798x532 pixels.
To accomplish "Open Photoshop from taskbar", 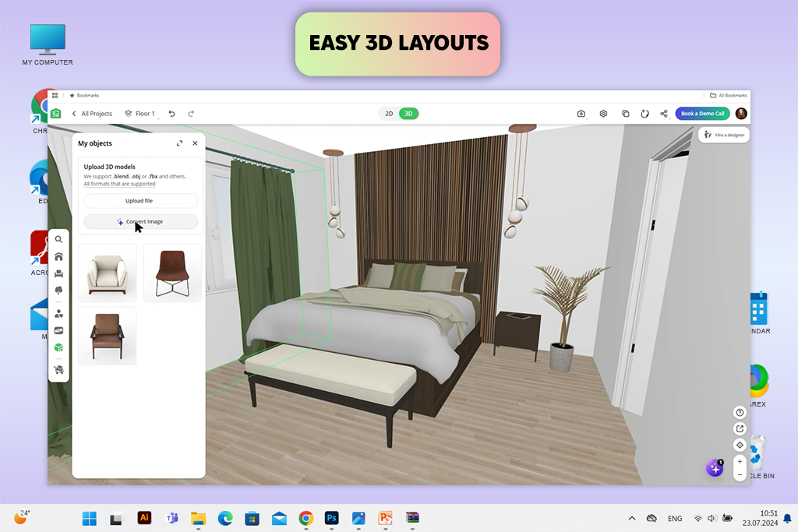I will point(332,518).
